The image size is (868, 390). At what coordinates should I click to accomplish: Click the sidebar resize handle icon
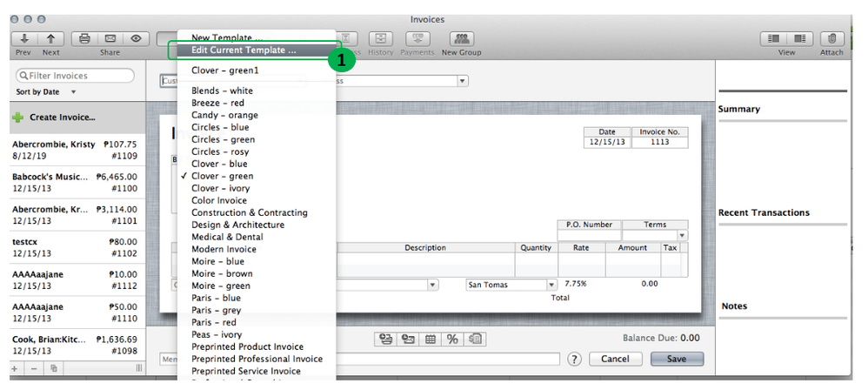tap(138, 368)
